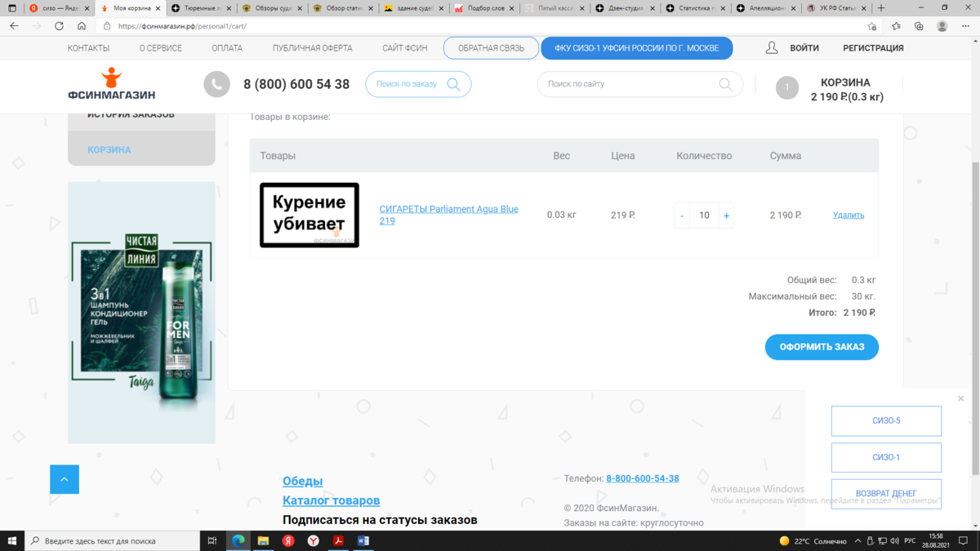980x551 pixels.
Task: Go to the browser home page icon
Action: [x=82, y=26]
